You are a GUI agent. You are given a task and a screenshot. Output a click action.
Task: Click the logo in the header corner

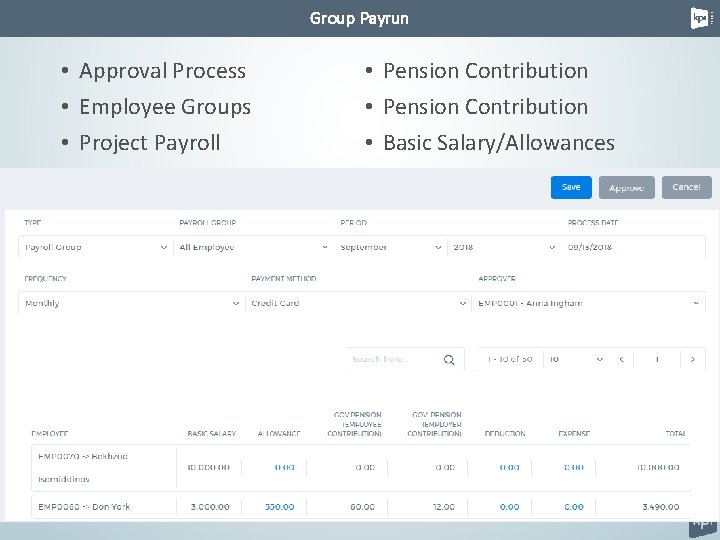pos(700,18)
